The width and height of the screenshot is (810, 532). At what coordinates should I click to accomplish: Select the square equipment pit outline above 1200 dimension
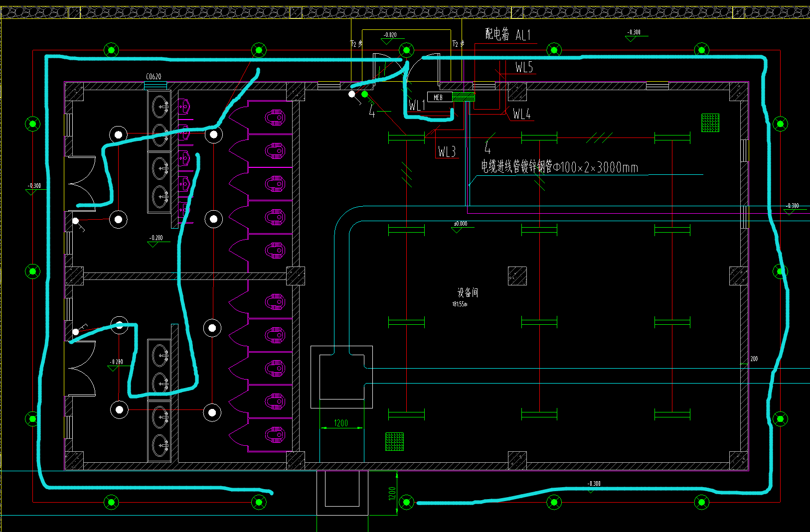[x=341, y=377]
